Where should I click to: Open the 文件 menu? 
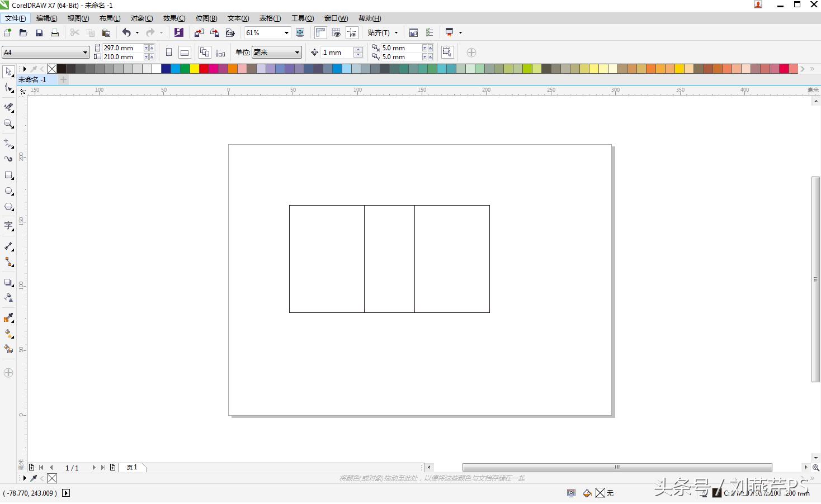point(15,18)
